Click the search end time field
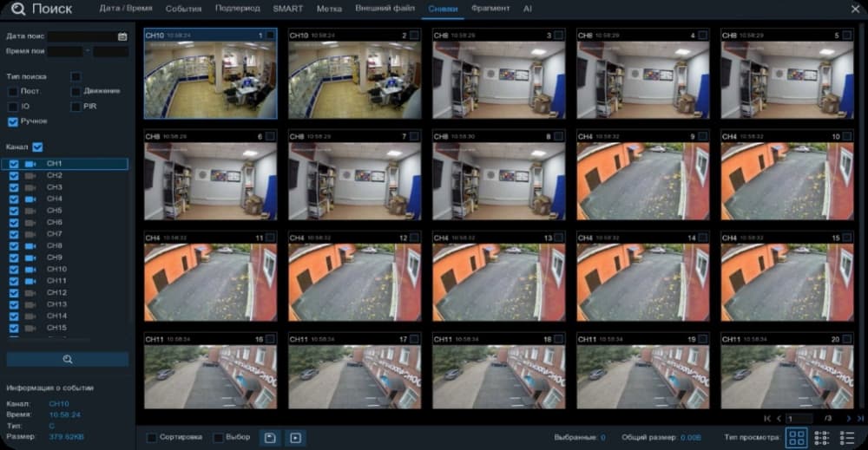This screenshot has height=450, width=868. click(111, 52)
